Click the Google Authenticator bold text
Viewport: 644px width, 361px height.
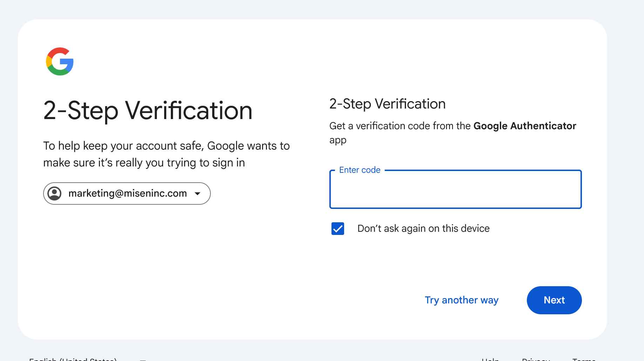(x=525, y=126)
